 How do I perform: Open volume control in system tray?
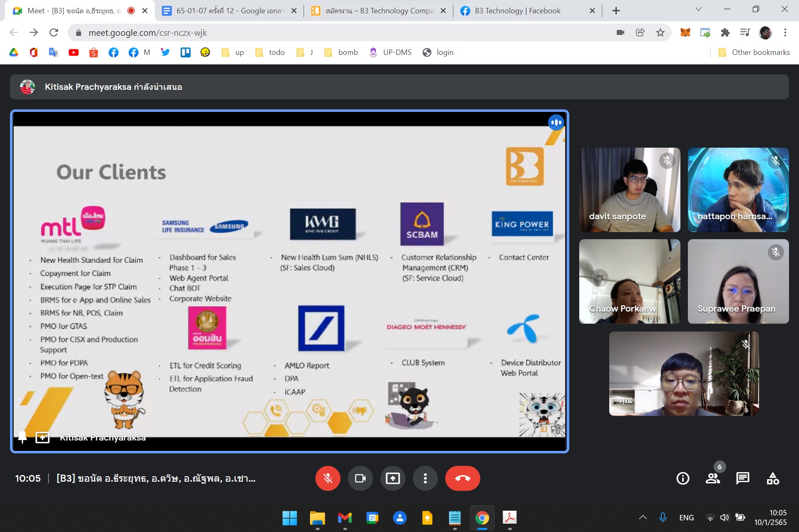click(725, 517)
